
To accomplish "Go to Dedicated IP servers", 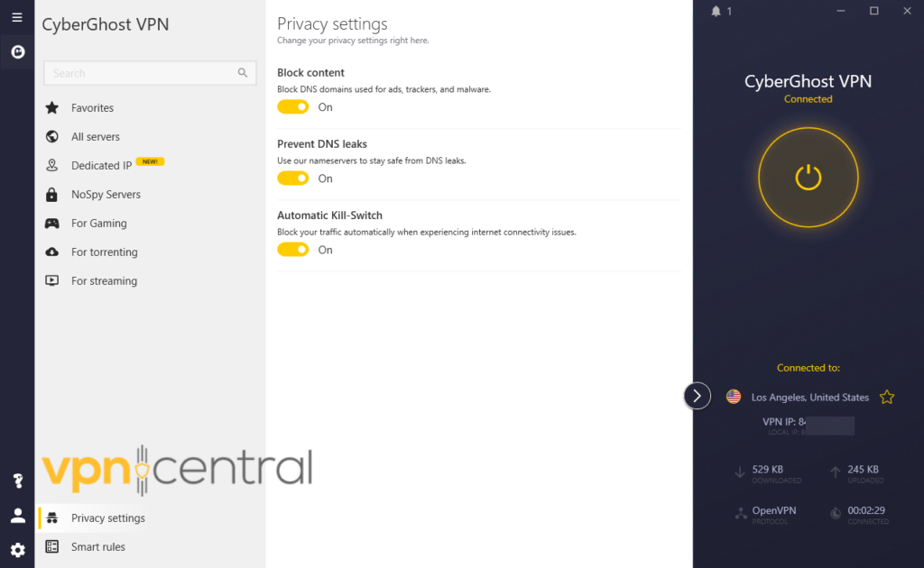I will pos(101,166).
